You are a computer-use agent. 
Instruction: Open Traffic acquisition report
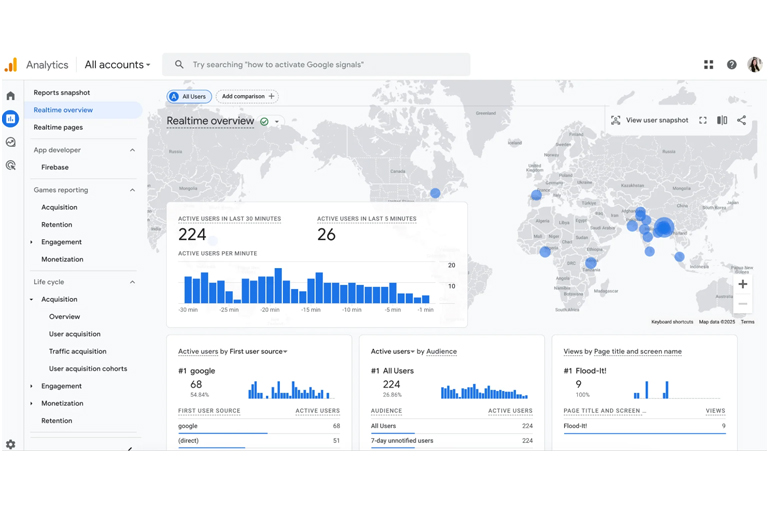point(77,351)
